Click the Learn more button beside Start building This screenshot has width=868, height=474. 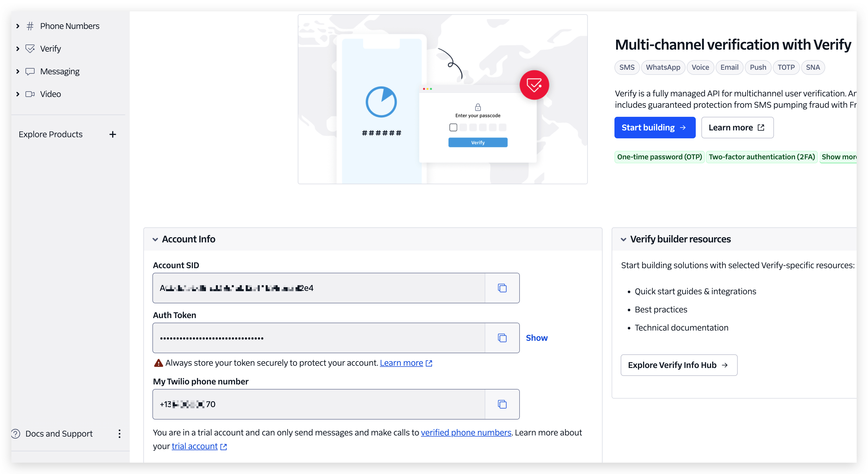click(x=737, y=128)
